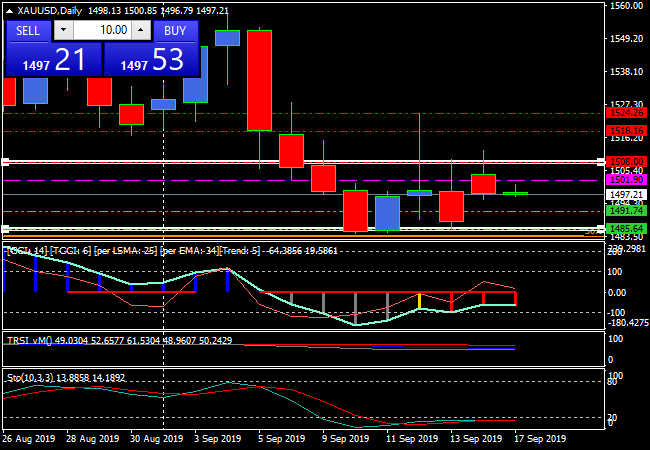
Task: Click the buy price 1497 53 panel
Action: (x=151, y=60)
